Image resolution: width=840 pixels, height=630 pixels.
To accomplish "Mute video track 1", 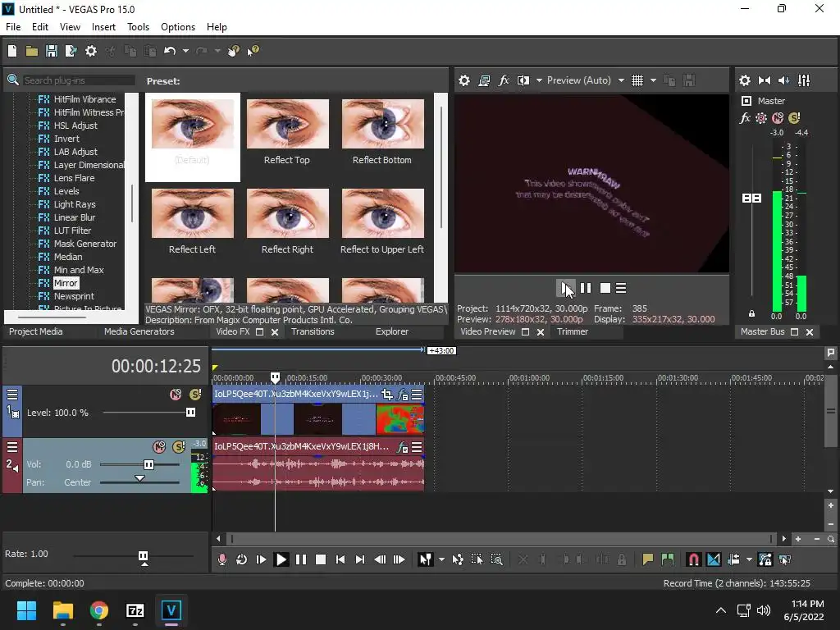I will [x=176, y=395].
